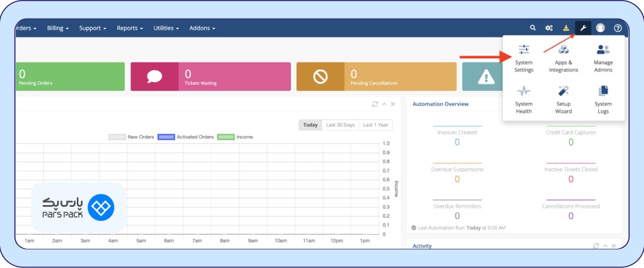
Task: Toggle New Orders legend series
Action: 131,137
